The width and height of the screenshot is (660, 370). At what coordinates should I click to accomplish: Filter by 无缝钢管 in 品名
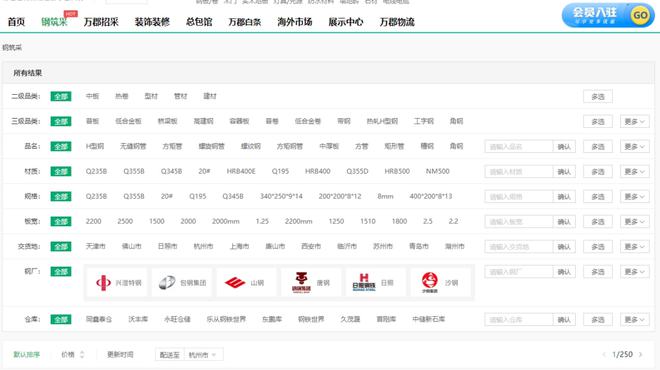pyautogui.click(x=133, y=146)
